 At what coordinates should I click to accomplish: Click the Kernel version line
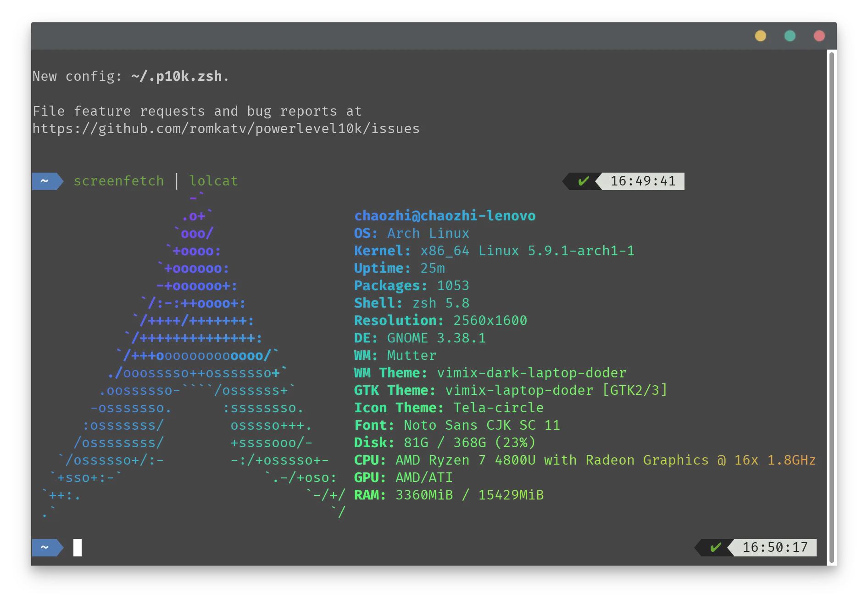(x=494, y=251)
